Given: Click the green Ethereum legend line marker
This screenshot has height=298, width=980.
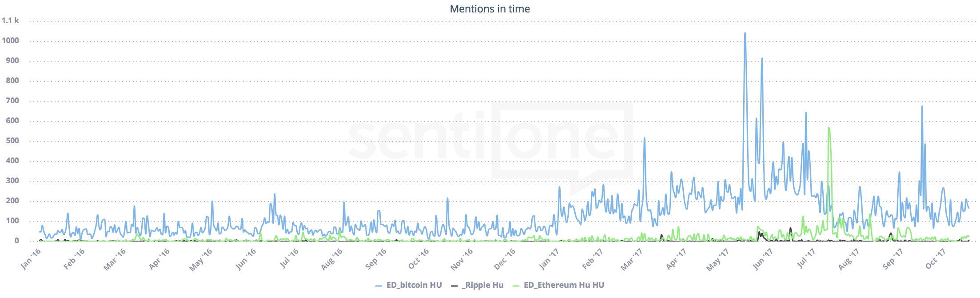Looking at the screenshot, I should pyautogui.click(x=516, y=286).
